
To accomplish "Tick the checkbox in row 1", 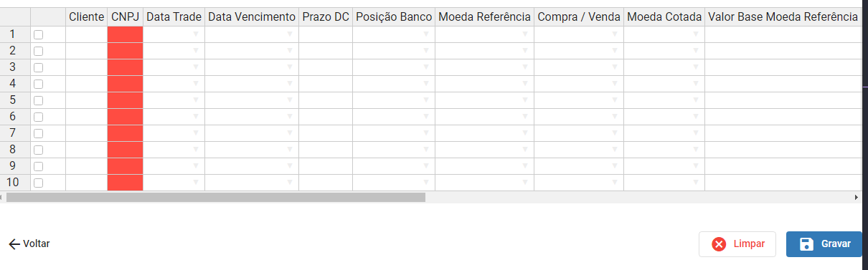I will [39, 34].
